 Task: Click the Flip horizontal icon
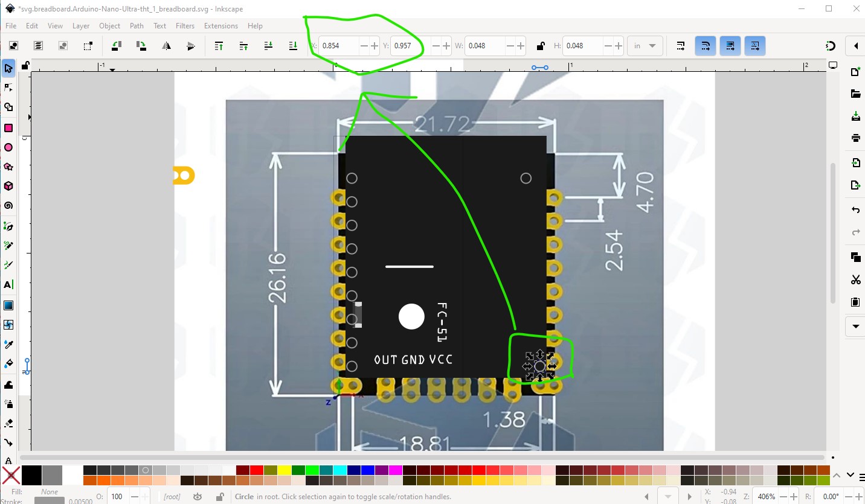pyautogui.click(x=166, y=46)
